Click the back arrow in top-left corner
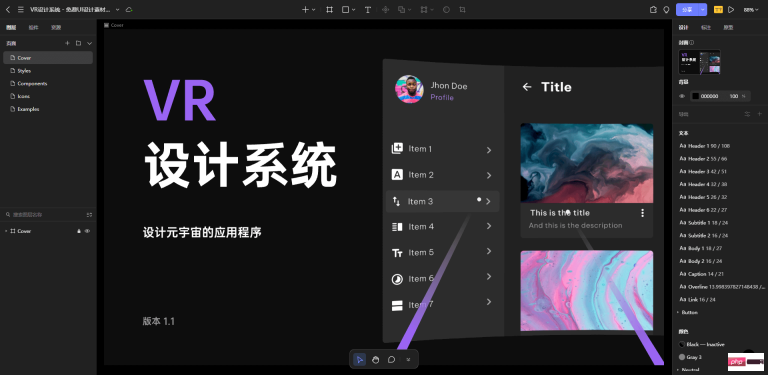 tap(7, 9)
